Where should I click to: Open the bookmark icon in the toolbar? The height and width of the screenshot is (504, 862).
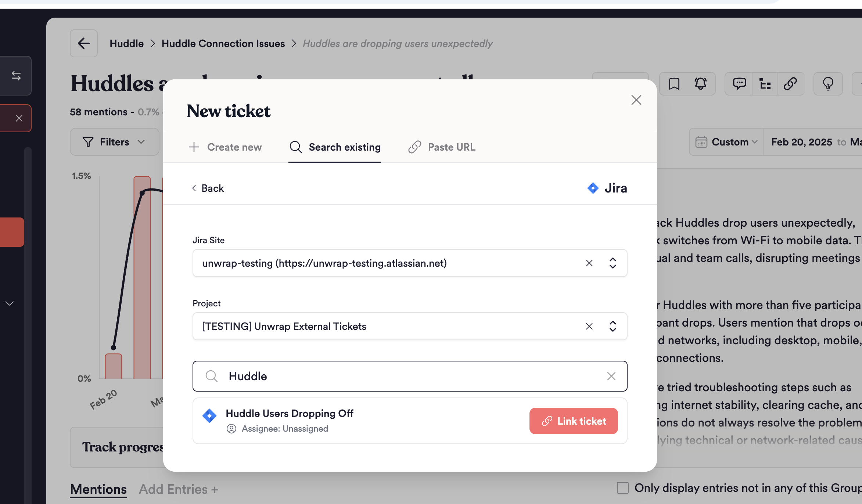coord(674,84)
